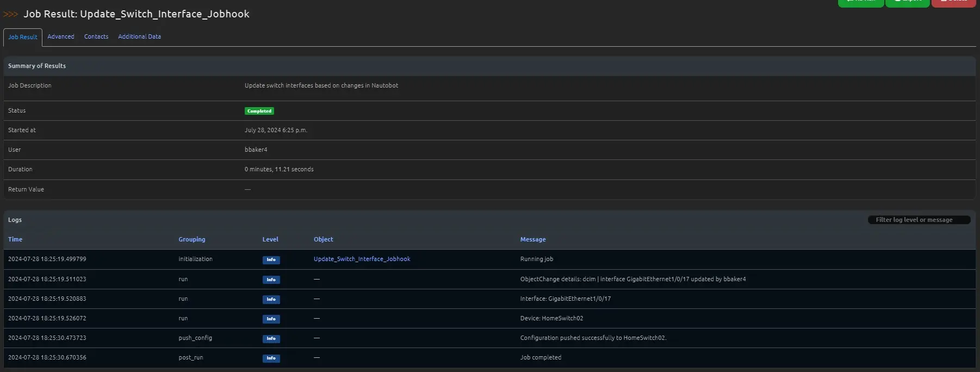Open the Contacts tab
The height and width of the screenshot is (372, 980).
pyautogui.click(x=96, y=36)
